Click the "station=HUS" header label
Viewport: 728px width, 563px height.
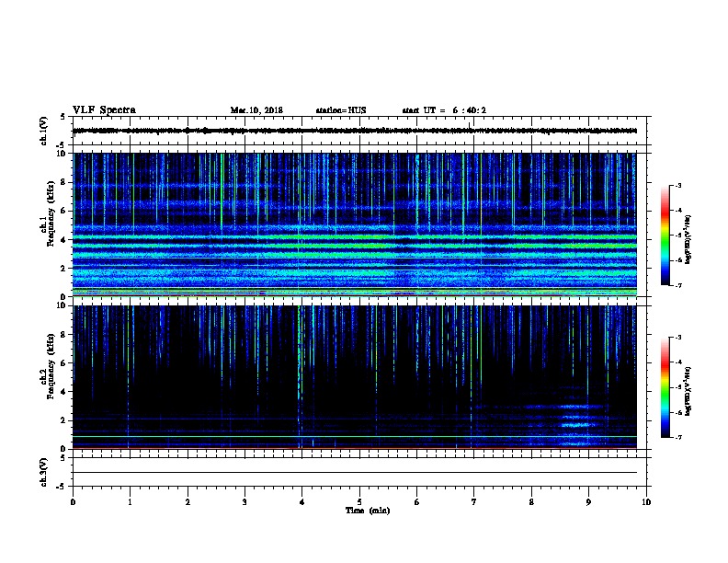coord(341,110)
